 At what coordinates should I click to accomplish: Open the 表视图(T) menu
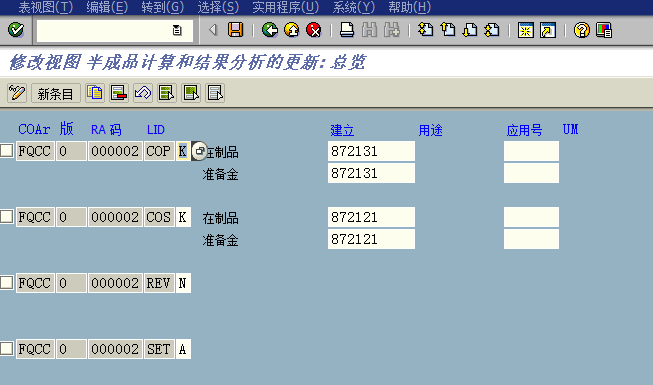[x=45, y=7]
